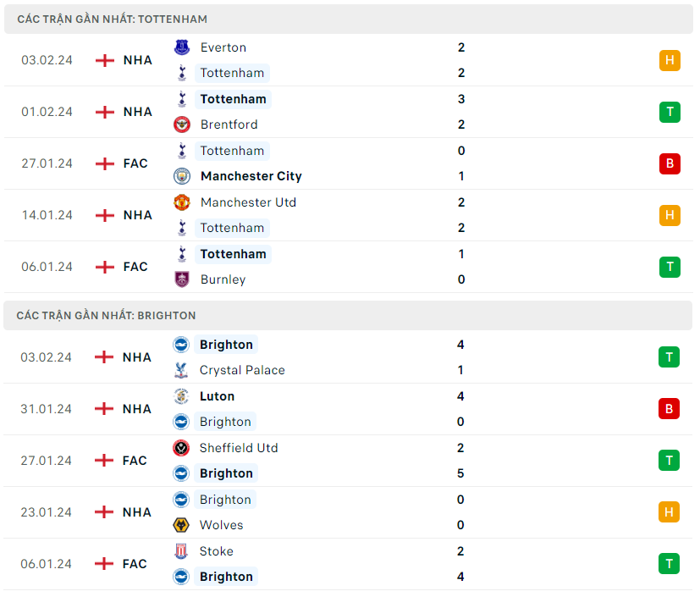
Task: Open the Manchester City team name link
Action: point(251,176)
